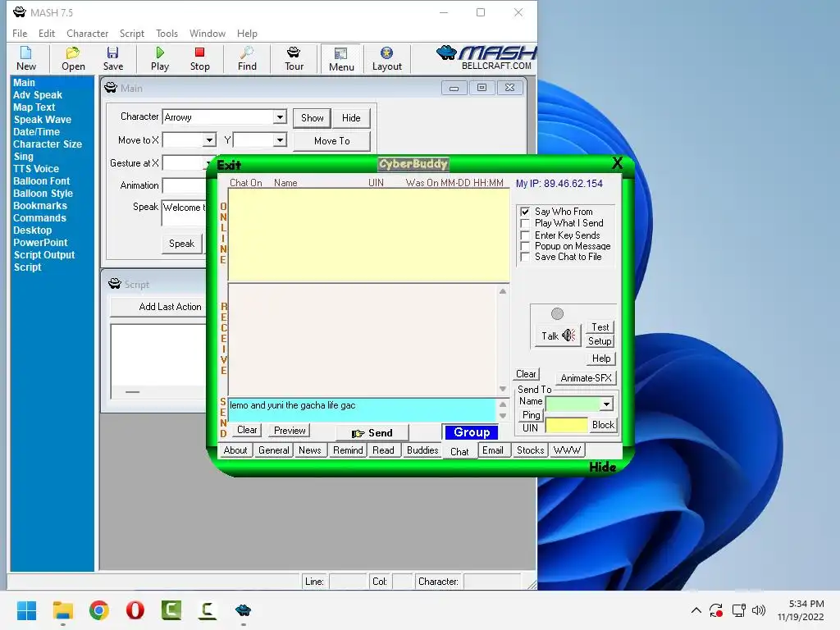
Task: Open the Layout toolbar icon
Action: click(x=387, y=58)
